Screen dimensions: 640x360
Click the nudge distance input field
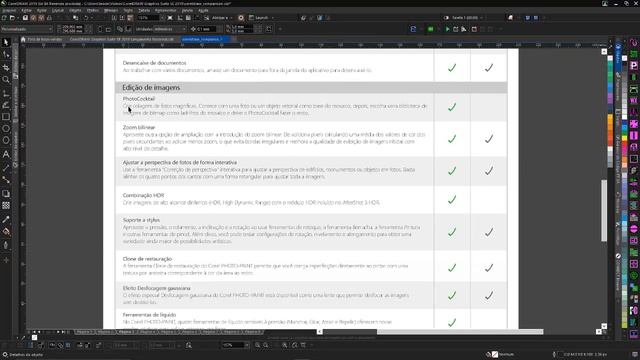206,29
